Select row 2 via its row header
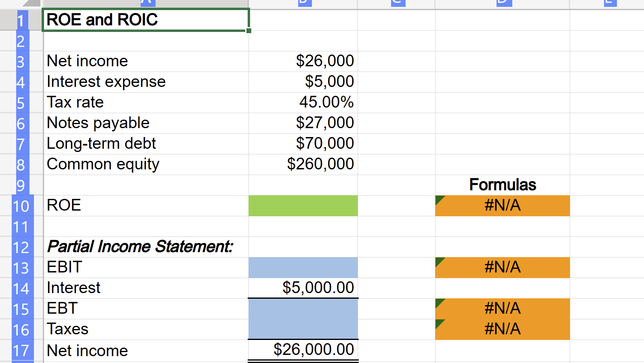644x363 pixels. pyautogui.click(x=21, y=41)
